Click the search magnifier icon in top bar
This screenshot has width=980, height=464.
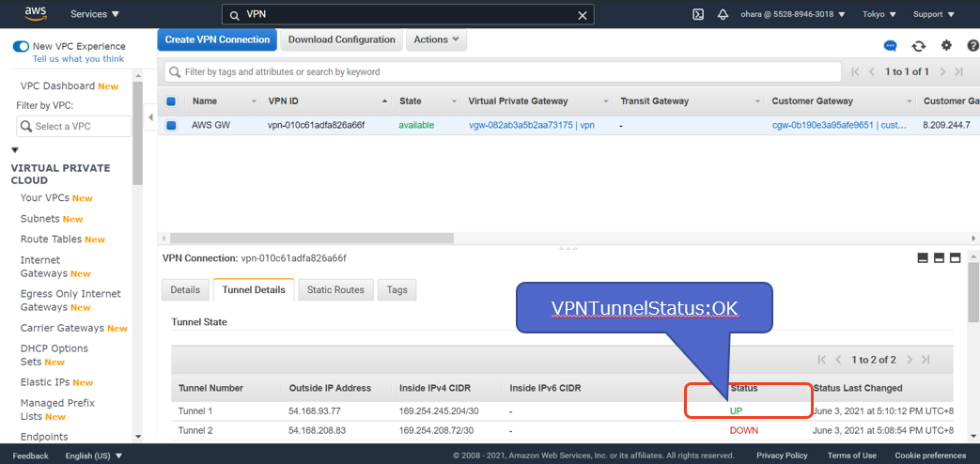tap(234, 15)
